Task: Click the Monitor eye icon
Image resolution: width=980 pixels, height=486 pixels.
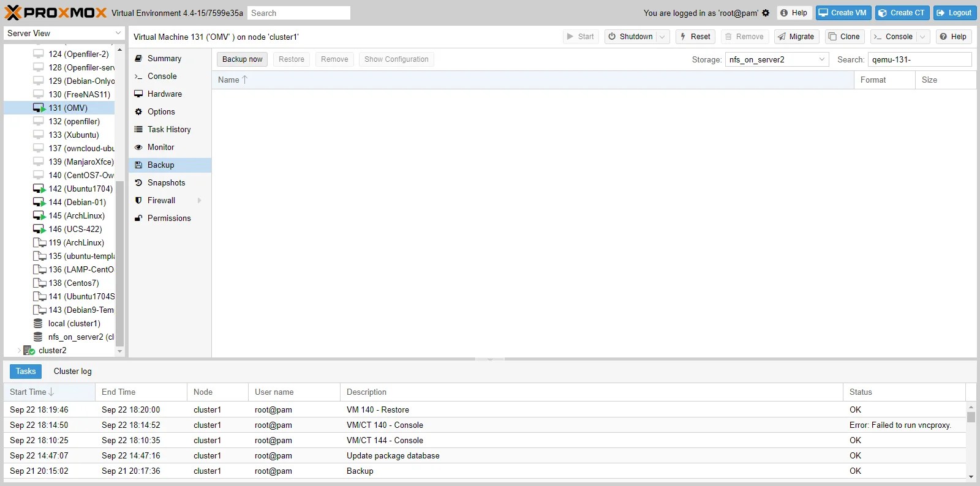Action: pyautogui.click(x=138, y=147)
